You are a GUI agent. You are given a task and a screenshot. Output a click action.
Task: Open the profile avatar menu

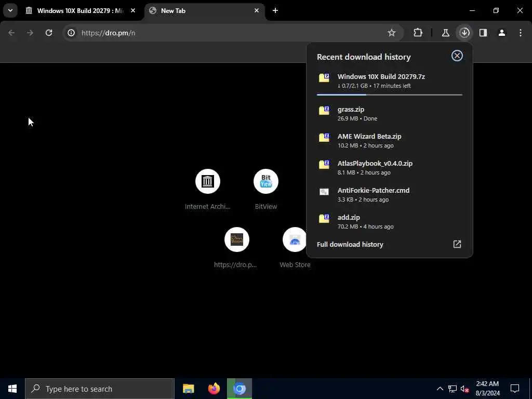click(502, 33)
